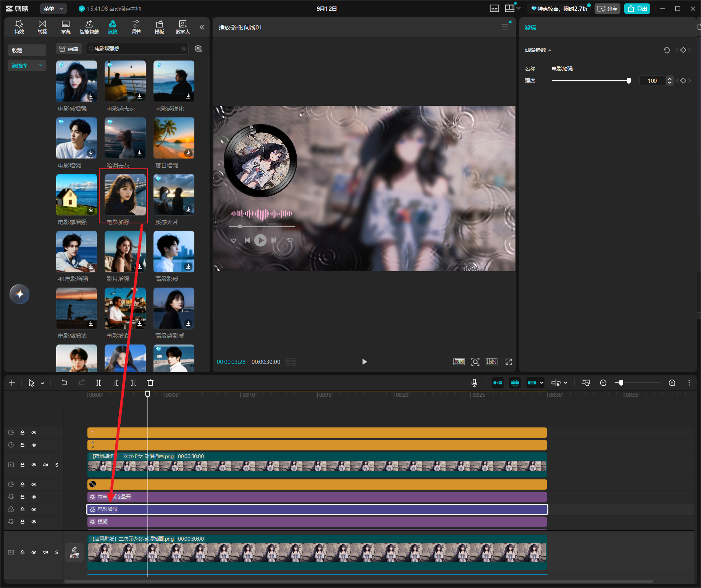701x588 pixels.
Task: Open the 字幕 subtitles tab
Action: [x=66, y=27]
